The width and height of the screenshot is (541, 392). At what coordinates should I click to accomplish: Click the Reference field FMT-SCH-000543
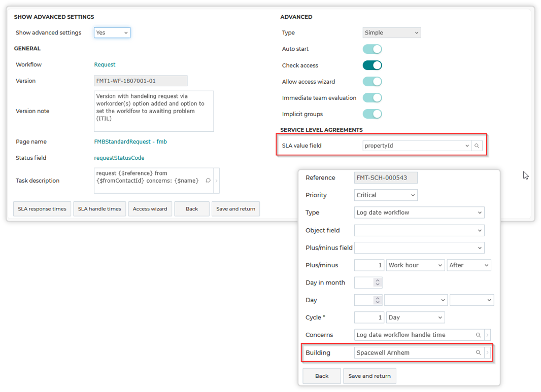click(x=386, y=177)
